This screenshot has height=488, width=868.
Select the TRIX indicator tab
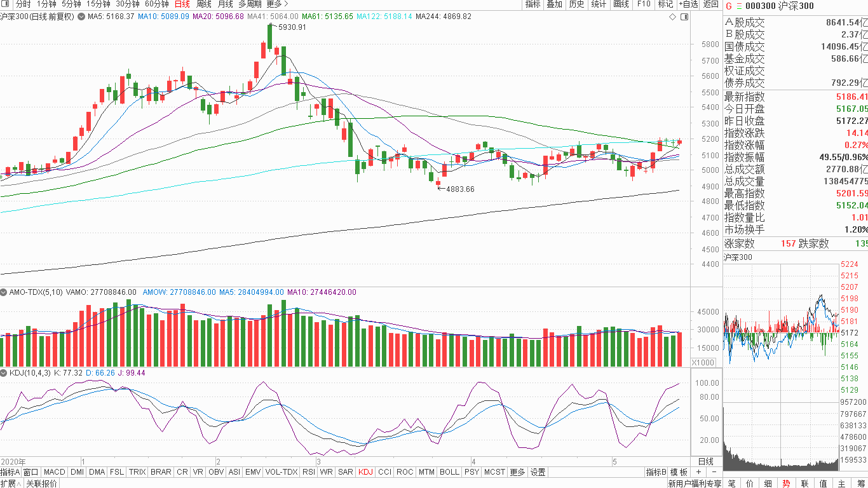coord(137,472)
